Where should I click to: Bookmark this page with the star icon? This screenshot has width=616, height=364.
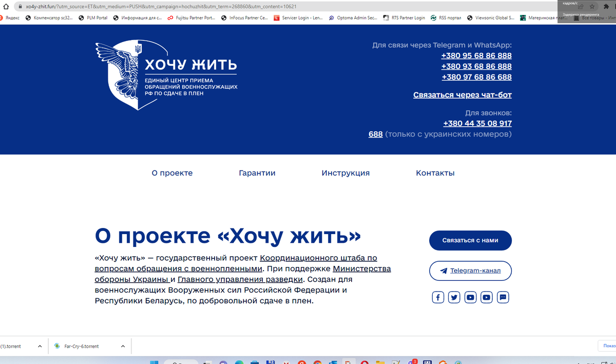(592, 7)
